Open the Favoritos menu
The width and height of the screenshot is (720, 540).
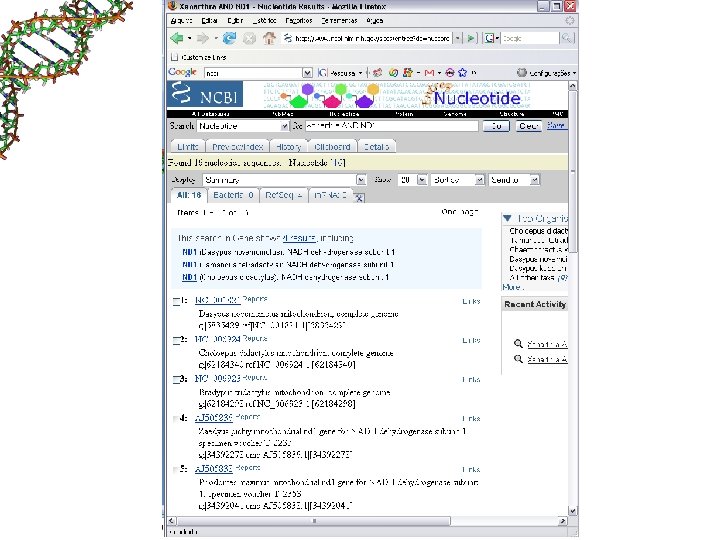click(x=299, y=21)
